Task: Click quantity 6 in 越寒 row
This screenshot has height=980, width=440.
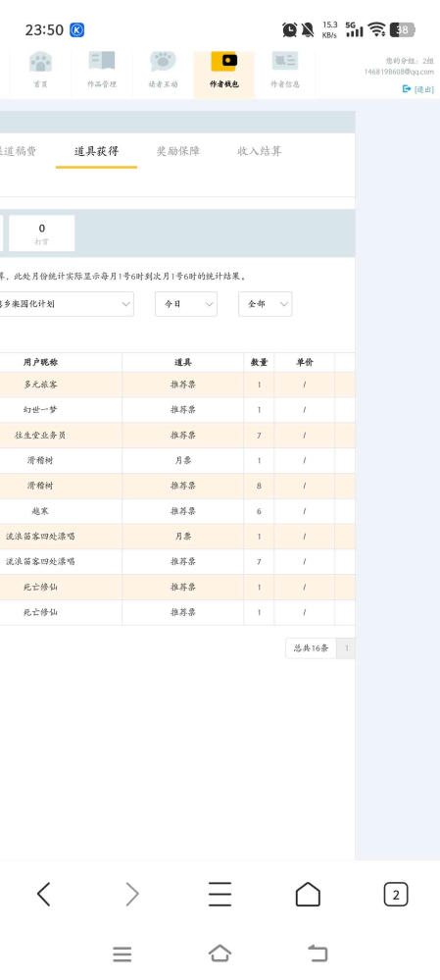Action: 259,511
